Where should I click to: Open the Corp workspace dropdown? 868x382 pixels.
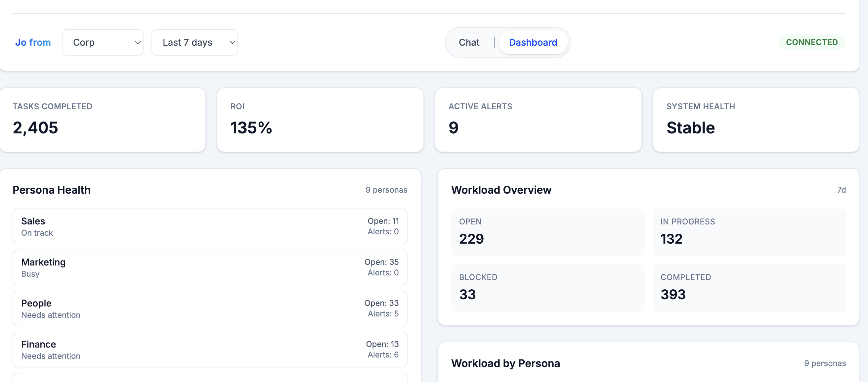click(x=103, y=42)
